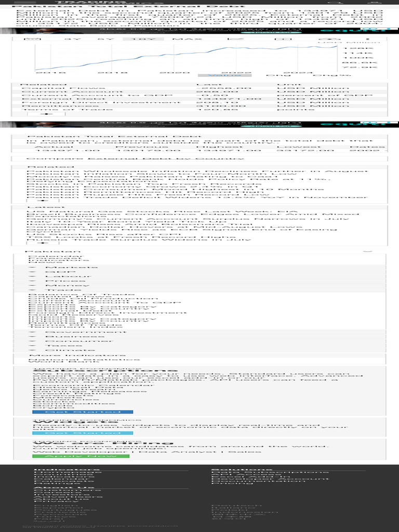
Task: Open Terms of Trade in the related table
Action: 67,110
